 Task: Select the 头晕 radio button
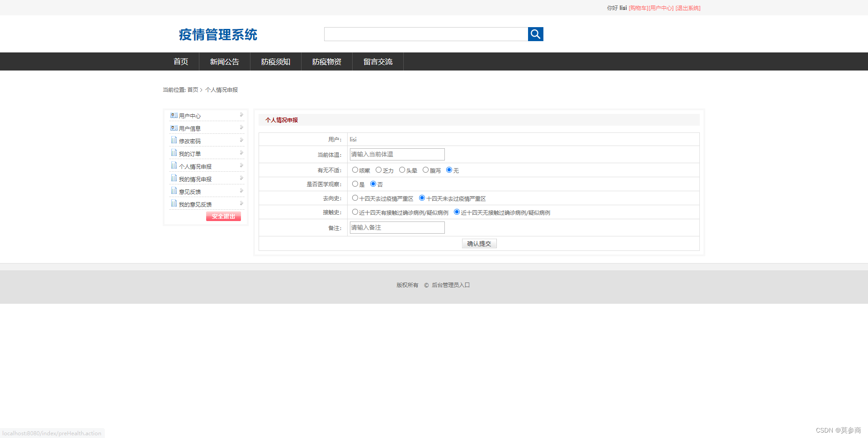point(402,170)
